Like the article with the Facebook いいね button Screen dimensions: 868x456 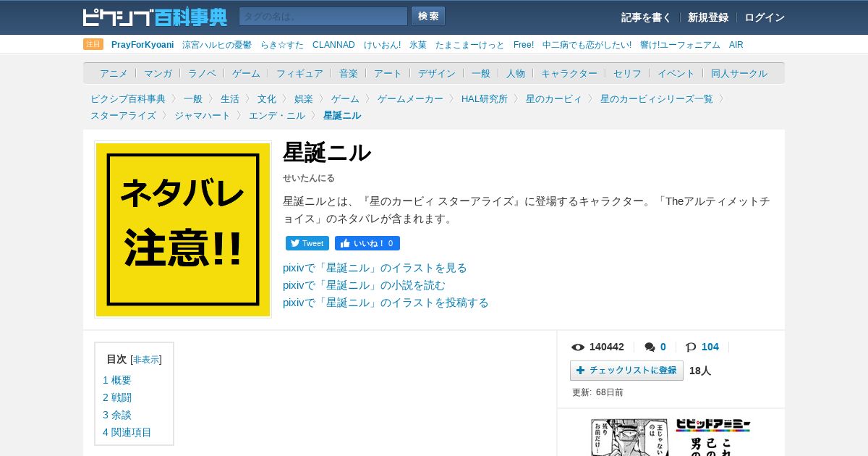coord(367,243)
